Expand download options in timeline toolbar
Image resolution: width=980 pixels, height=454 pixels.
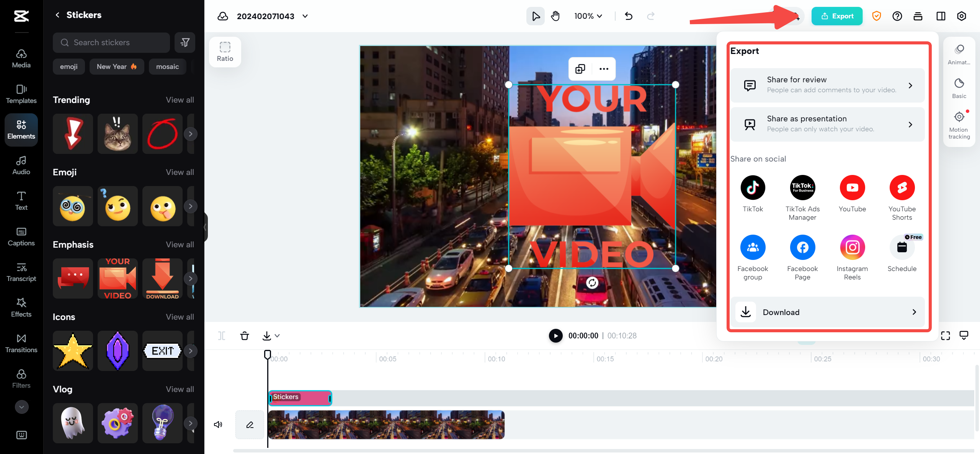coord(277,336)
